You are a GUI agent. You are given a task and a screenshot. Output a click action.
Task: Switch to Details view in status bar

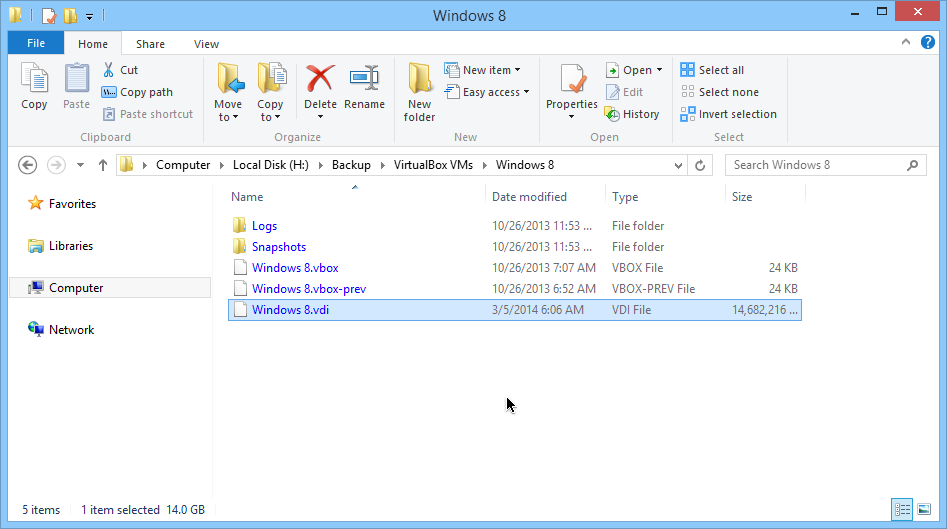pyautogui.click(x=902, y=510)
